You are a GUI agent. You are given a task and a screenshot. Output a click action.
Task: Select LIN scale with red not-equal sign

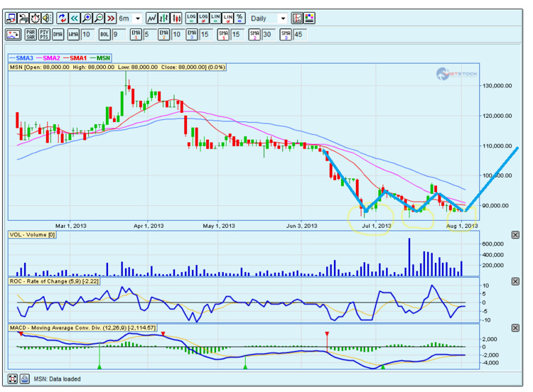coord(227,18)
